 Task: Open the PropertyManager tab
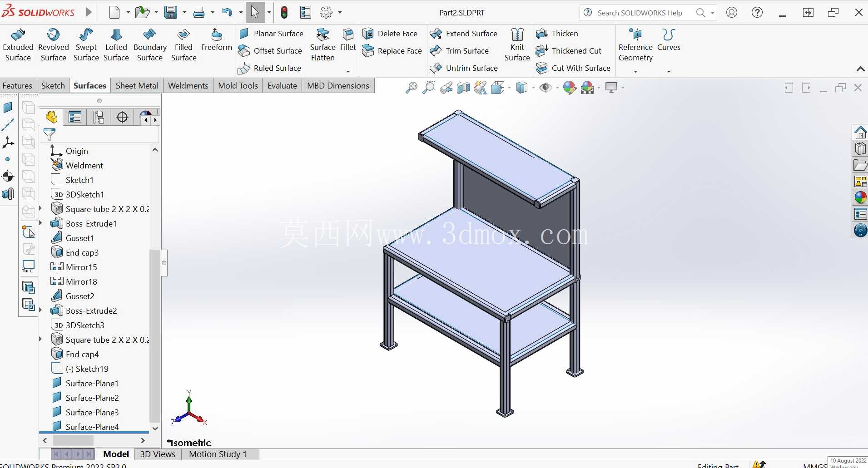75,118
